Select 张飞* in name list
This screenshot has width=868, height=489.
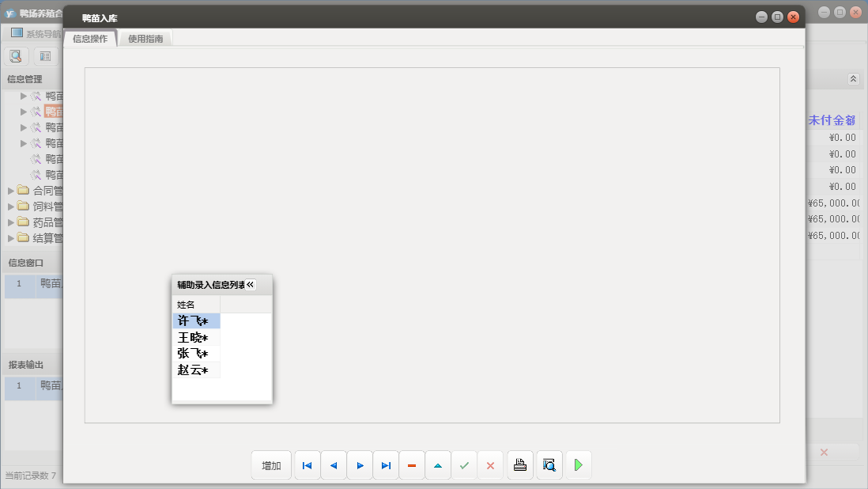196,354
